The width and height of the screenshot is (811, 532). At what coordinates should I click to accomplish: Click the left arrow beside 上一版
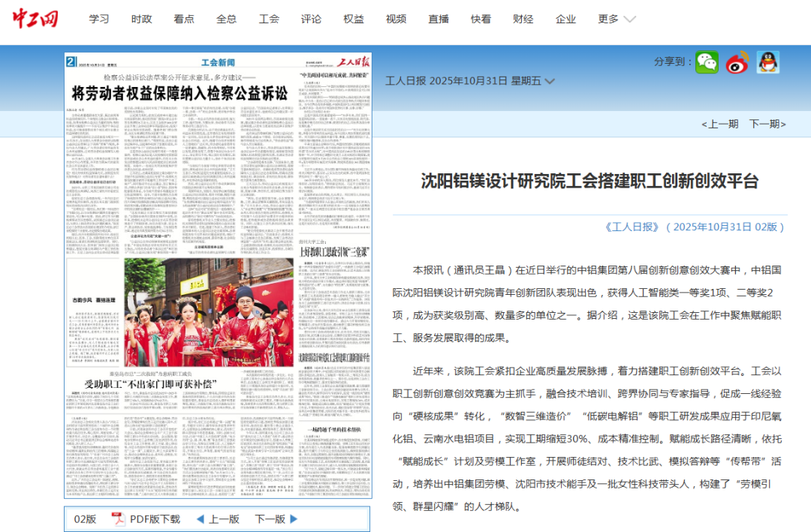coord(200,519)
